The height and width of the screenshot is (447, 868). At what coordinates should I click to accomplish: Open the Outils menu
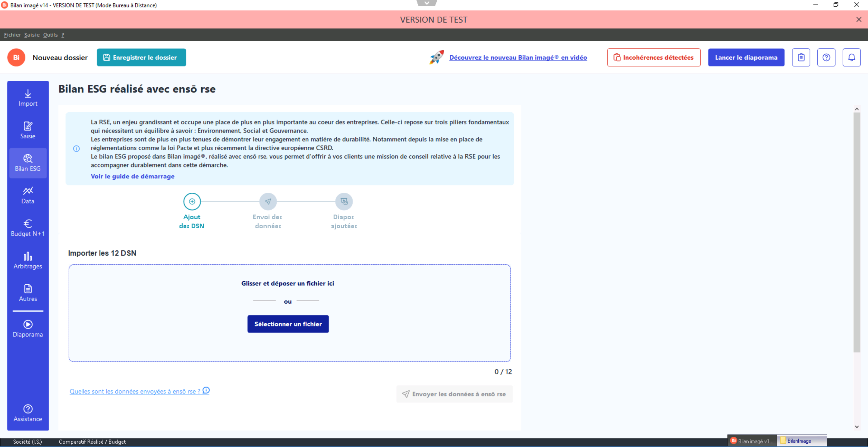coord(51,35)
